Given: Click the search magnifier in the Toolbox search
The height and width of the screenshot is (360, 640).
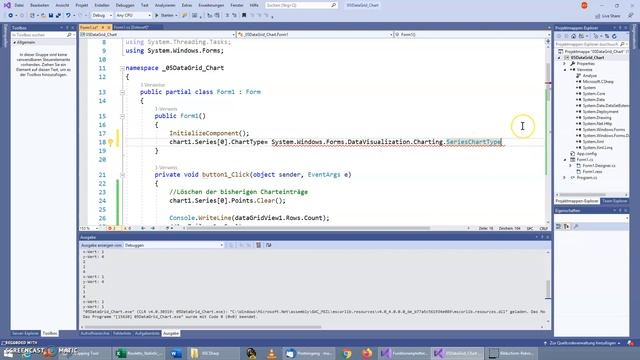Looking at the screenshot, I should coord(69,35).
